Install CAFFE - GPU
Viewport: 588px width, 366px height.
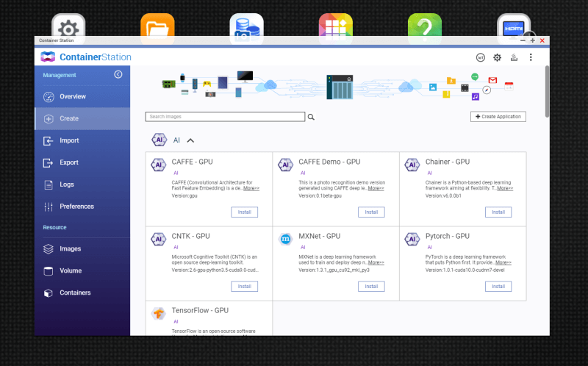[x=244, y=212]
